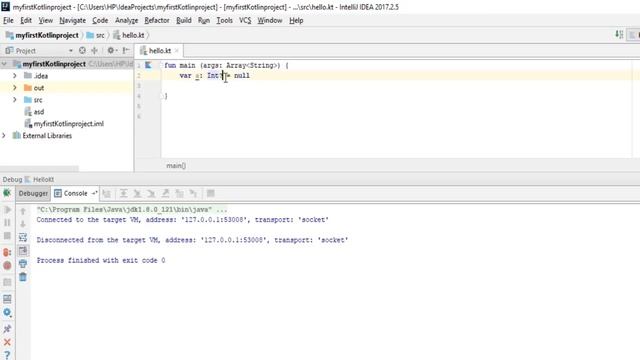Open Help question mark icon
640x360 pixels.
coord(7,355)
